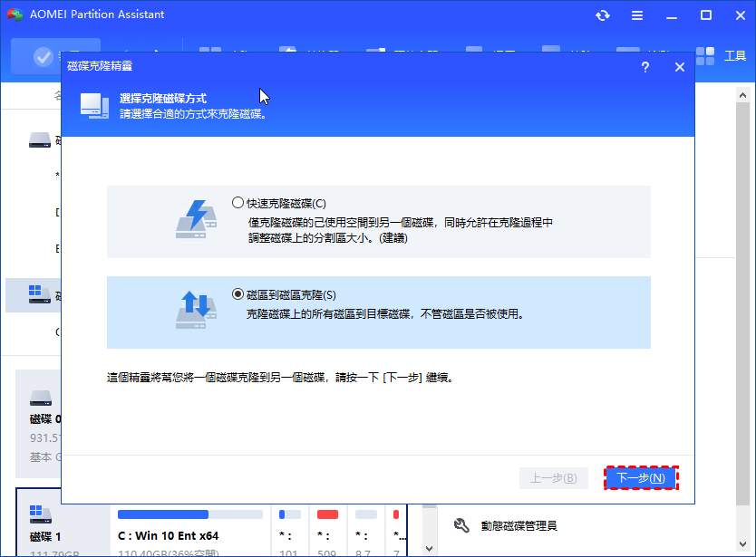Click the AOMEI Partition Assistant logo
The height and width of the screenshot is (557, 756).
[x=15, y=14]
